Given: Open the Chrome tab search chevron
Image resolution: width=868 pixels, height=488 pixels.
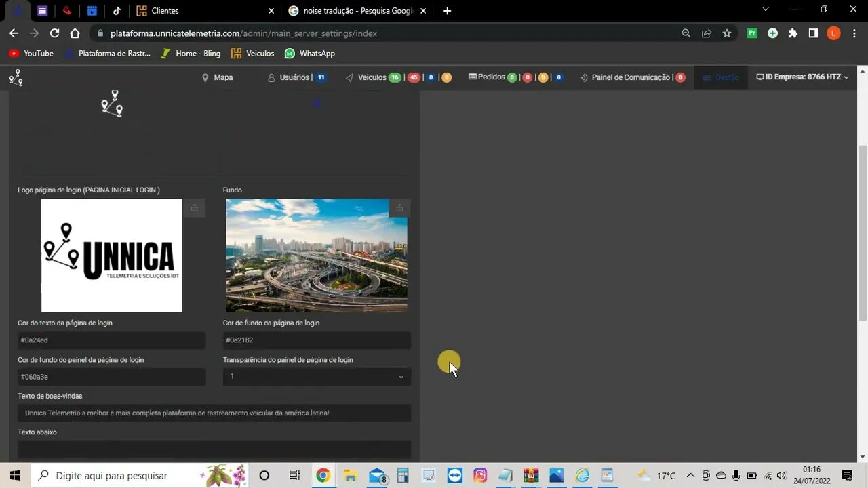Looking at the screenshot, I should click(766, 9).
